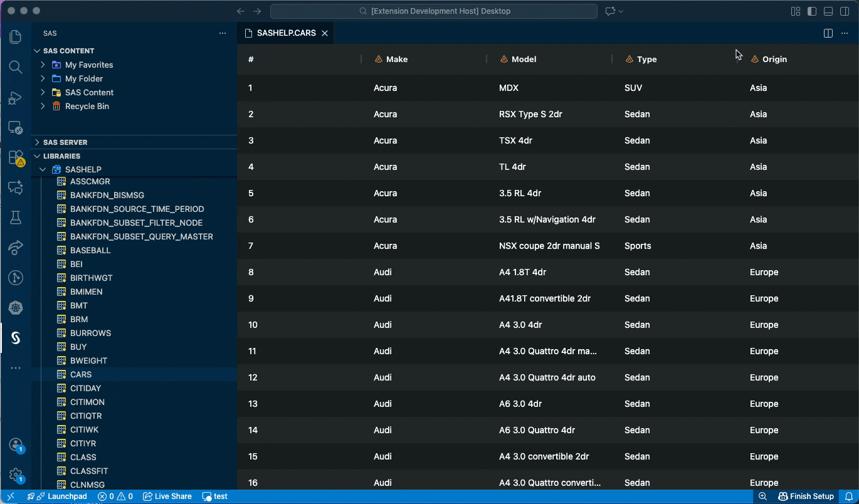
Task: Open the BASEBALL table in tree
Action: pos(90,250)
